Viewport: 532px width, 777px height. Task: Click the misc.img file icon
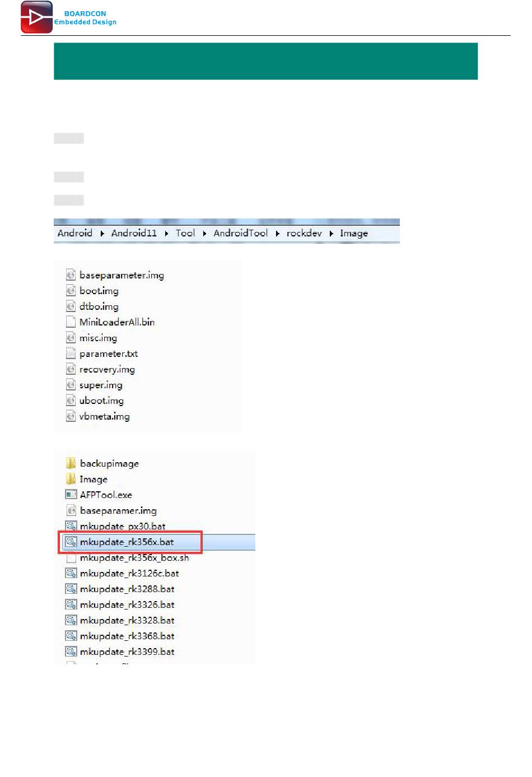point(71,338)
